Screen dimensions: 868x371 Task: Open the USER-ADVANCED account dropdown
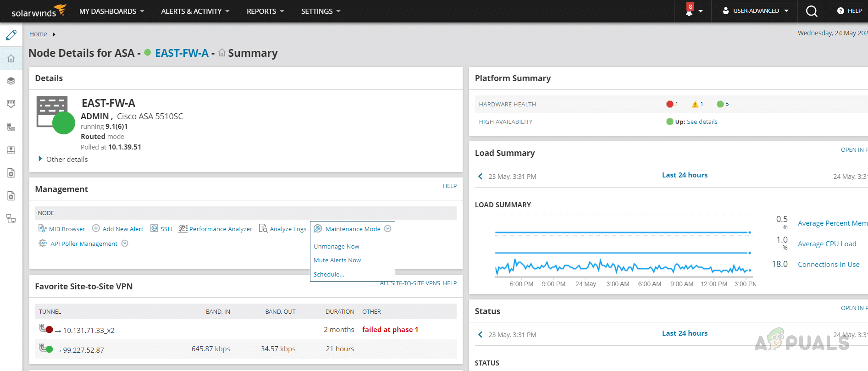tap(756, 11)
